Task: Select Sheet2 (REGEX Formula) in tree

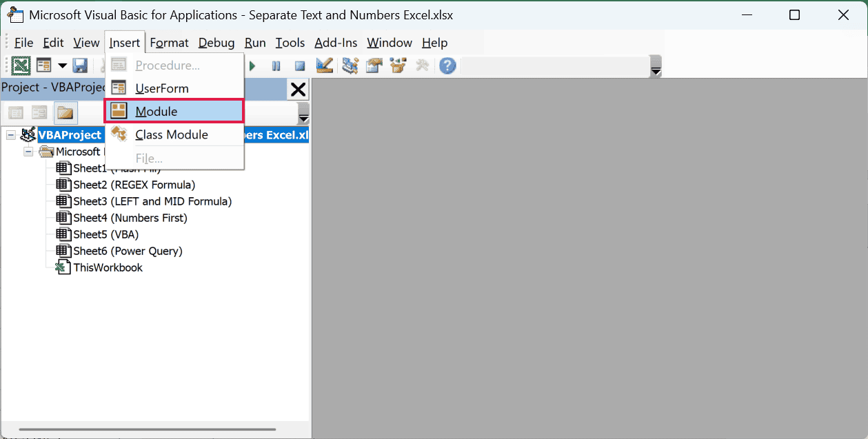Action: pos(134,185)
